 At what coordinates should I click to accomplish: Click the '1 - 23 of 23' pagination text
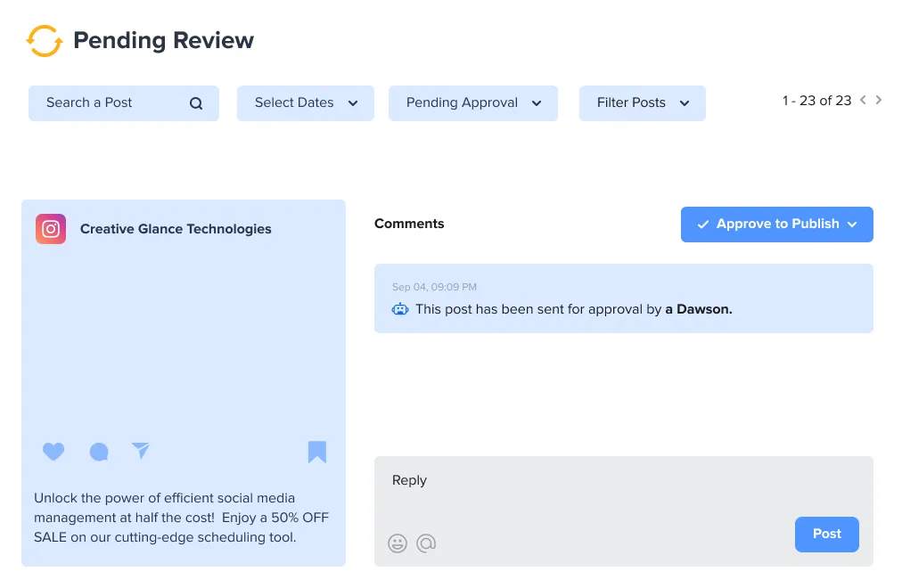pos(816,101)
